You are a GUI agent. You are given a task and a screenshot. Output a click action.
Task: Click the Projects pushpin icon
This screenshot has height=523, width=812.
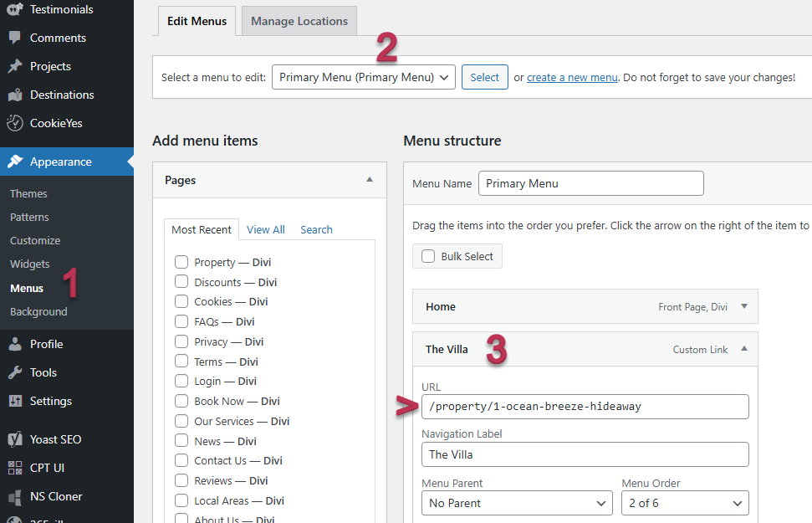click(x=14, y=66)
